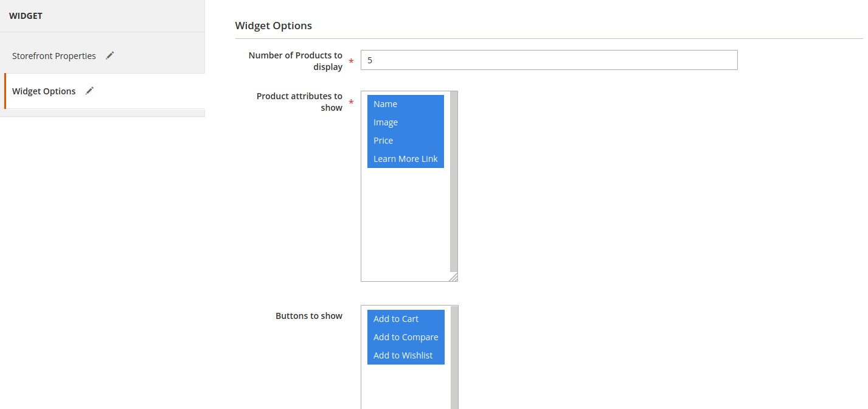The height and width of the screenshot is (409, 868).
Task: Click the Product attributes to show label
Action: 299,102
